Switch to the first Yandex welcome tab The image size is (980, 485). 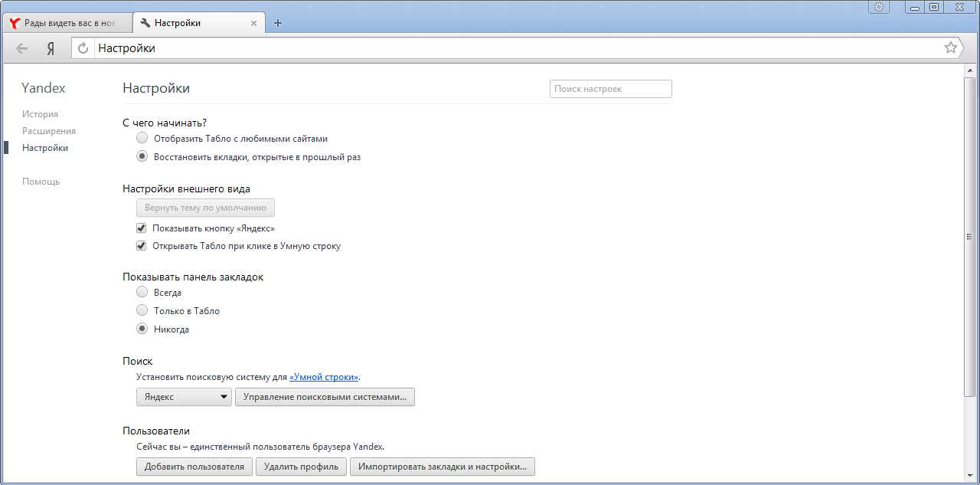(67, 23)
